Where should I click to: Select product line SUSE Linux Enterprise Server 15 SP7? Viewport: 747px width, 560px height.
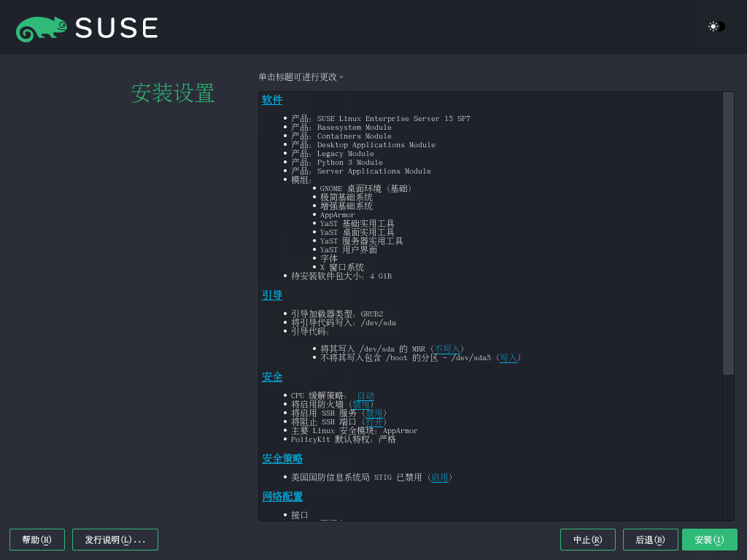pyautogui.click(x=381, y=119)
